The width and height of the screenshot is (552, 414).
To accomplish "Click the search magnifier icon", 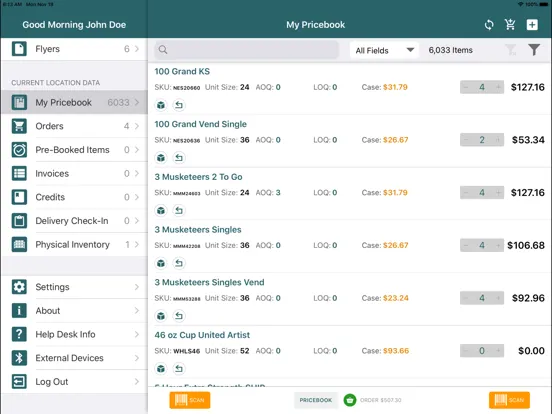I will [x=163, y=50].
